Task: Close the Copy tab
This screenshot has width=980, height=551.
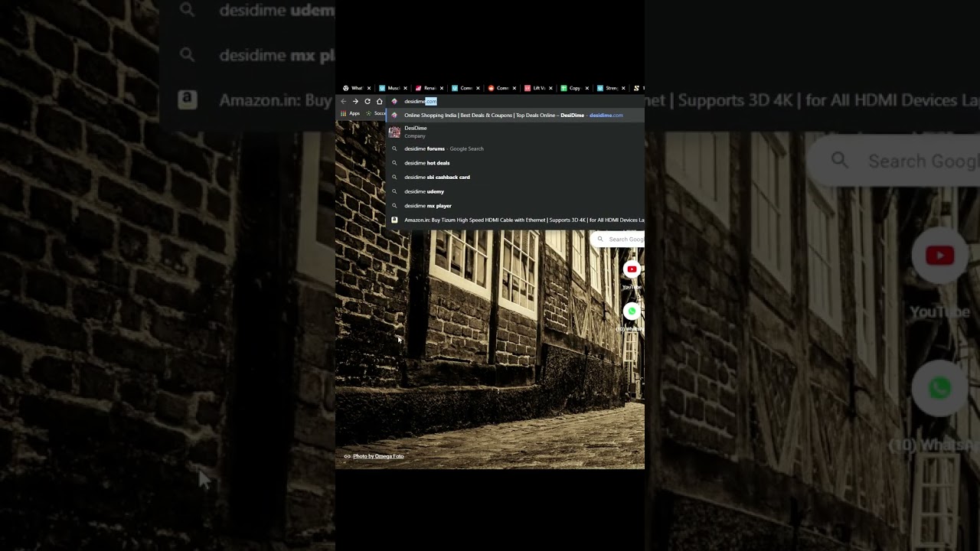Action: [587, 88]
